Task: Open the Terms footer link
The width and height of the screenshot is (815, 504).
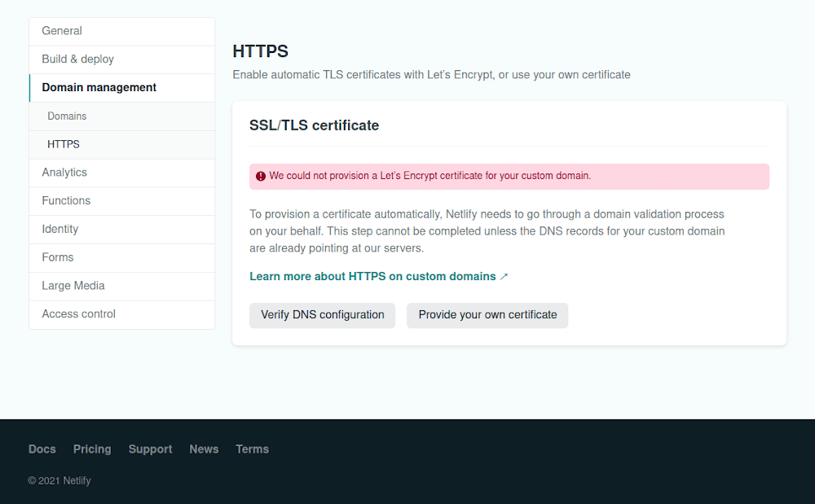Action: (x=252, y=449)
